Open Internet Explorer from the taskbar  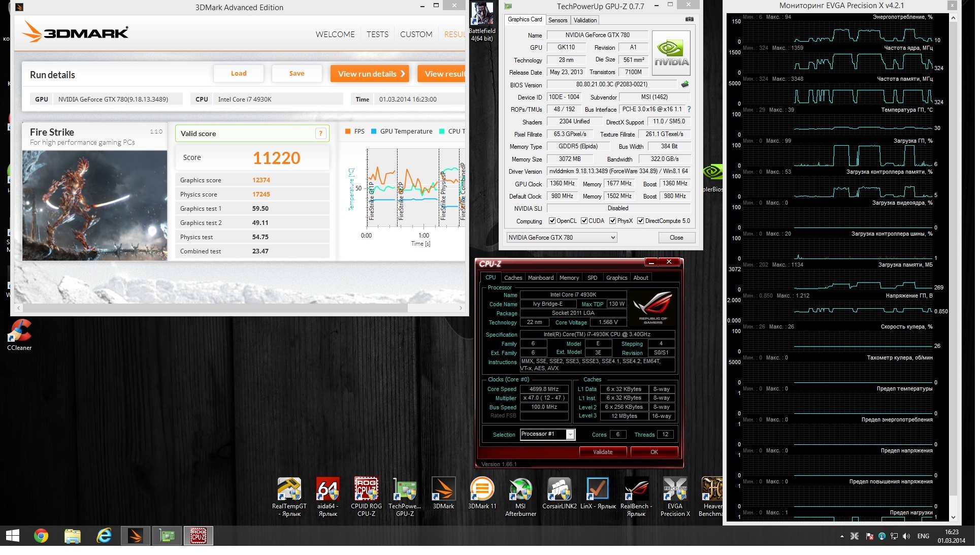pos(104,536)
